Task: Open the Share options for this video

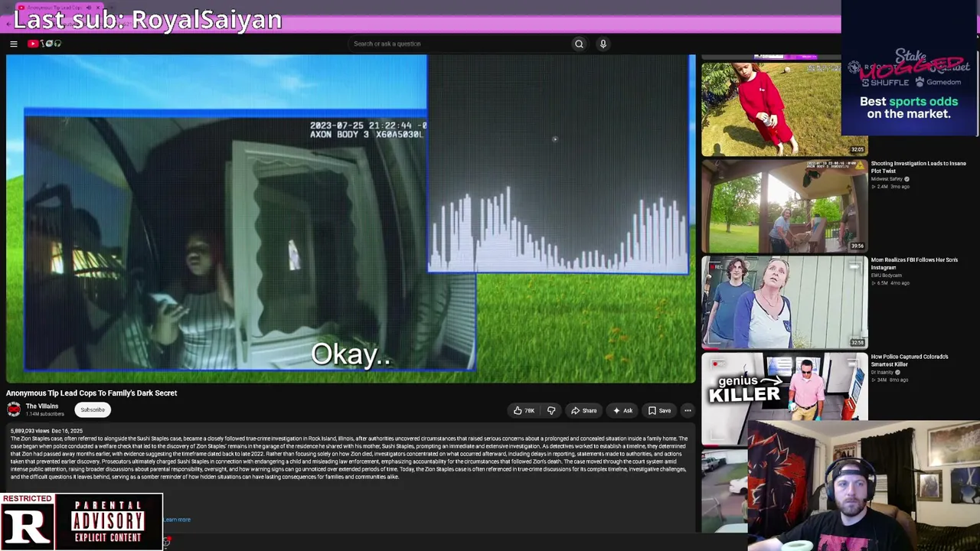Action: pos(584,411)
